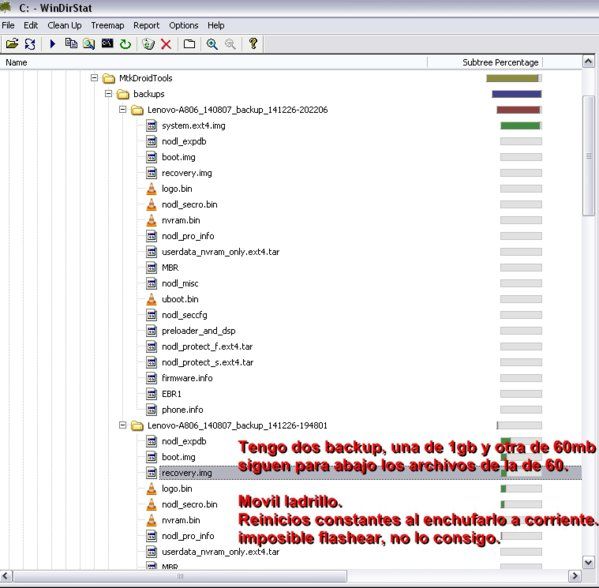Click the Explorer Here toolbar icon
599x588 pixels.
(x=89, y=44)
